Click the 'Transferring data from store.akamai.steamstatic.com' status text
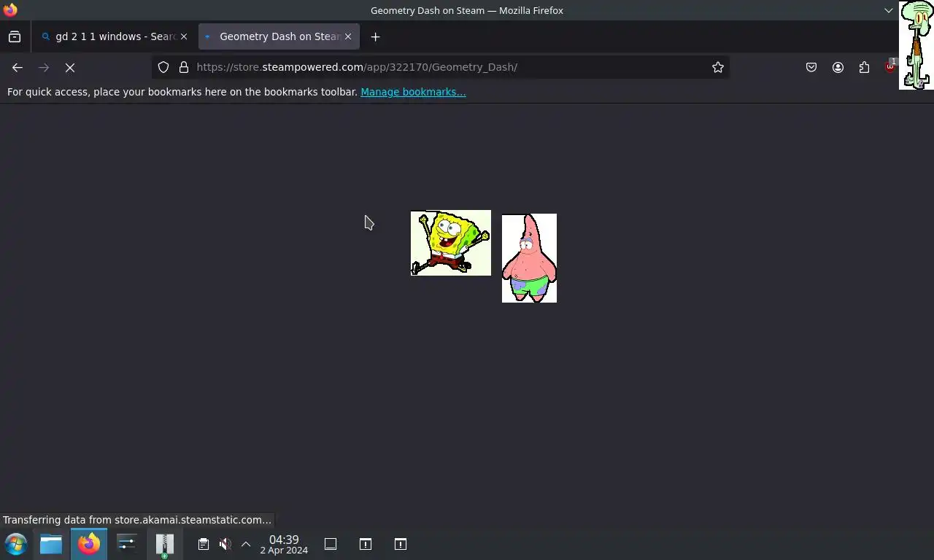 137,520
